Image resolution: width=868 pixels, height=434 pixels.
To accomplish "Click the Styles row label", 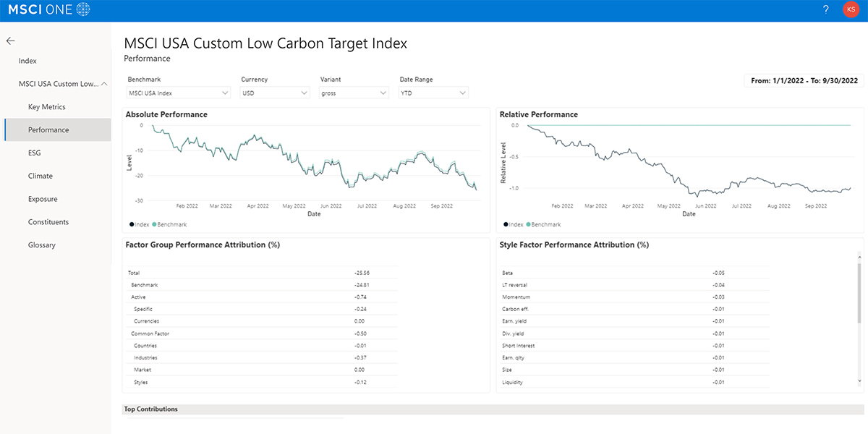I will (x=141, y=382).
